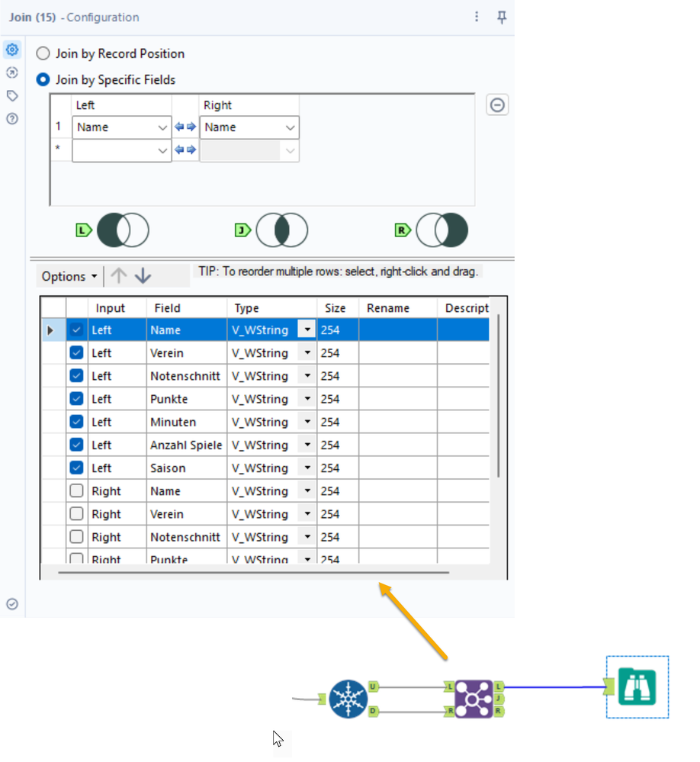The height and width of the screenshot is (762, 700).
Task: Uncheck the Left Punkte field checkbox
Action: [x=76, y=398]
